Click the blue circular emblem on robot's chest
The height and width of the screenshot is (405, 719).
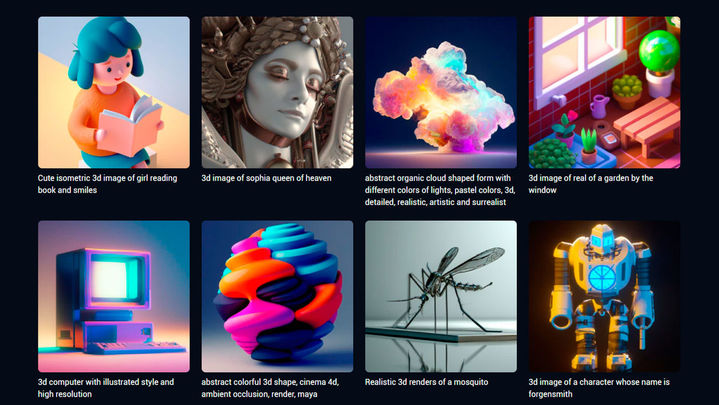[602, 278]
